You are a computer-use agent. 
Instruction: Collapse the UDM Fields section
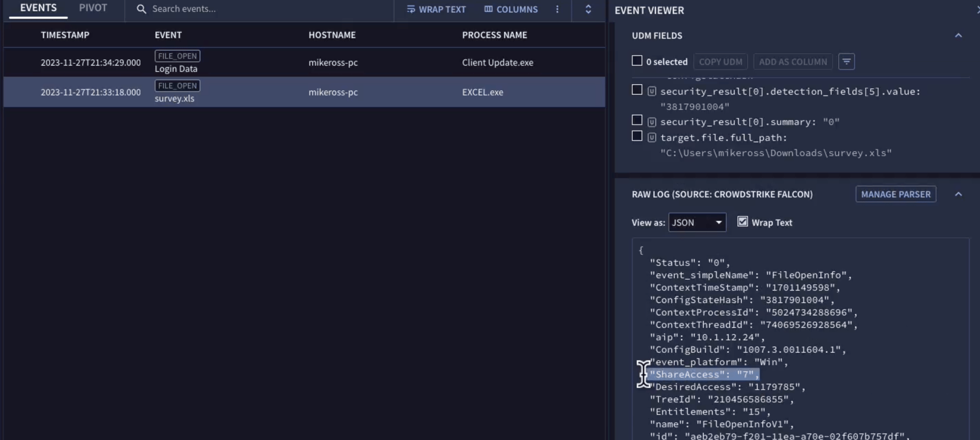coord(958,36)
